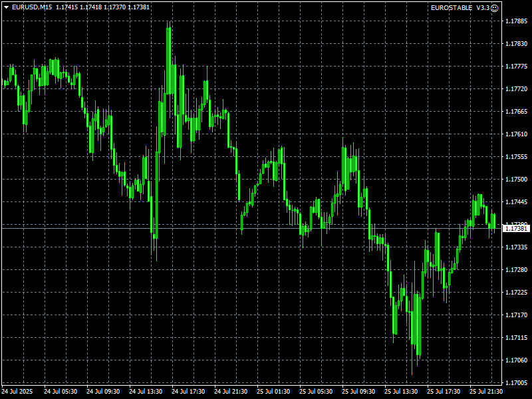Click the OHLC values in chart header
Viewport: 532px width, 399px height.
coord(102,7)
